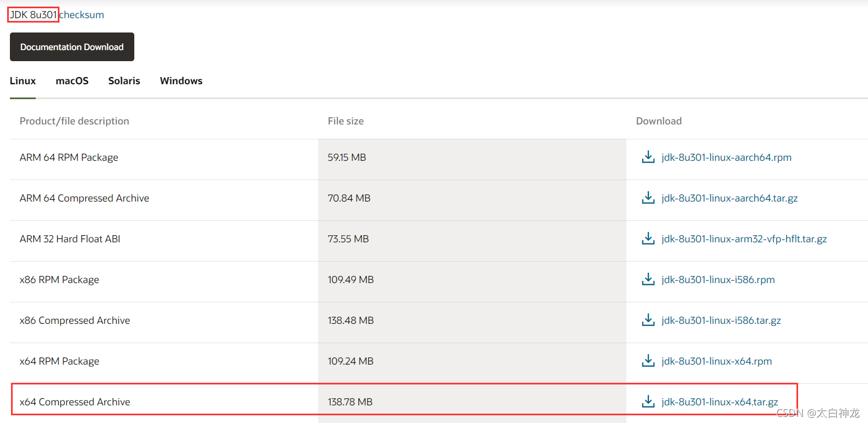Download jdk-8u301-linux-i586.rpm link
Image resolution: width=868 pixels, height=423 pixels.
(x=718, y=280)
